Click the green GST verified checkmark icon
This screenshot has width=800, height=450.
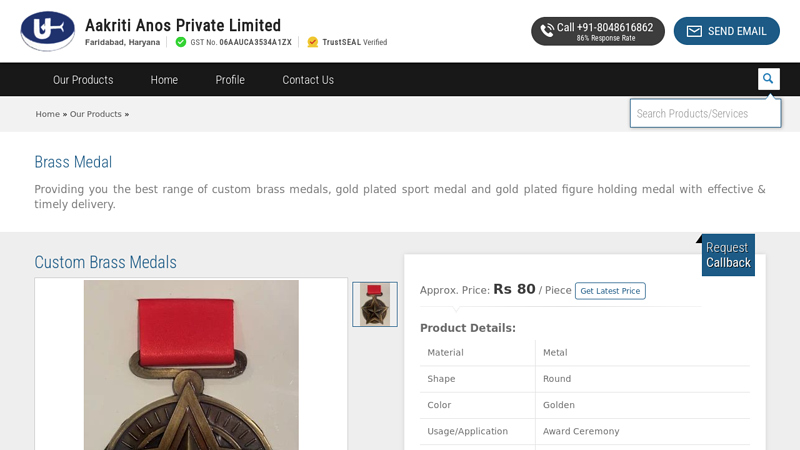(x=181, y=42)
